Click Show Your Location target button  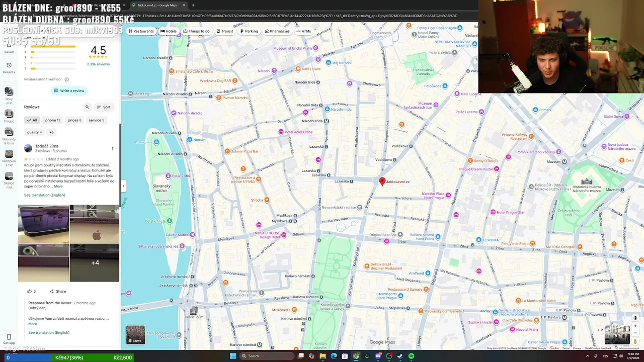click(635, 318)
